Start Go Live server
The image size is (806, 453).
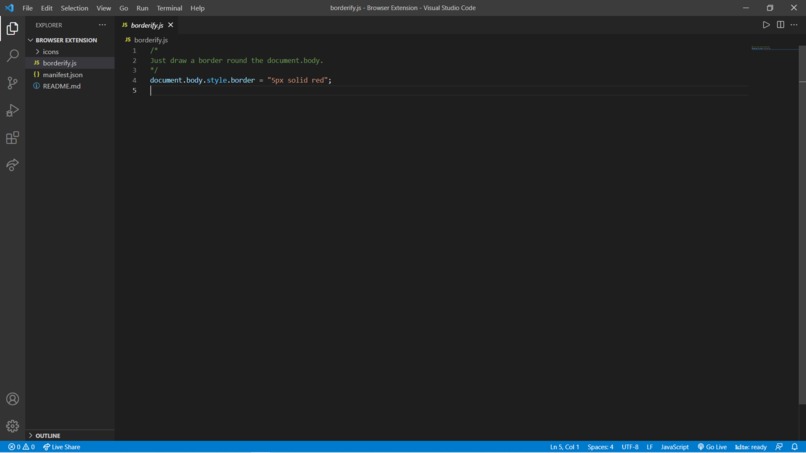click(712, 447)
